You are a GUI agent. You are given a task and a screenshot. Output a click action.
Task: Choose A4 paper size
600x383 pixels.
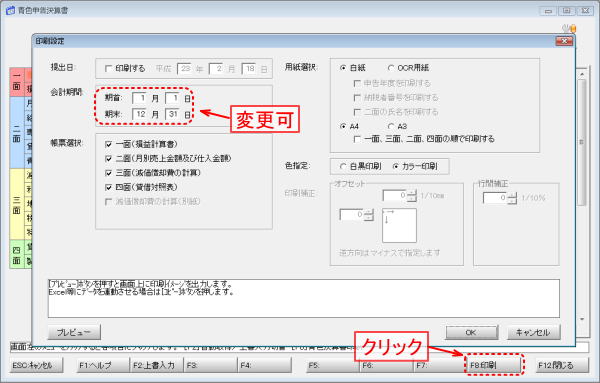[x=343, y=126]
